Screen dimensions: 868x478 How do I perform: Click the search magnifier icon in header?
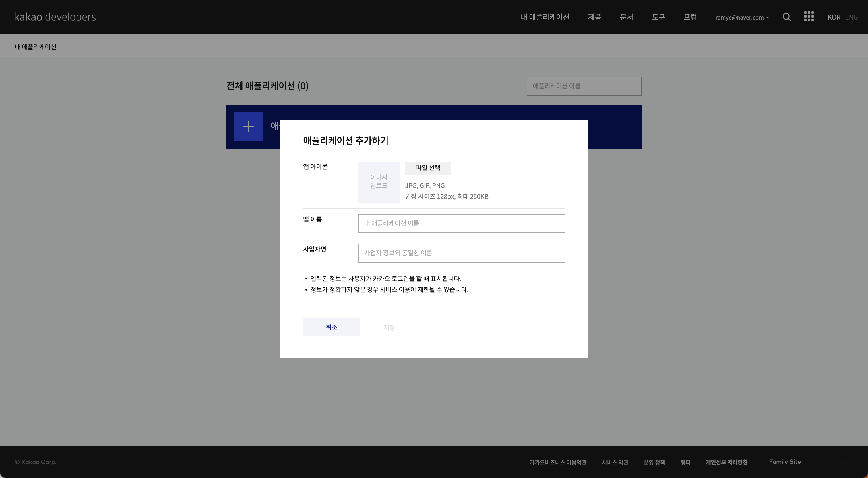click(x=786, y=17)
